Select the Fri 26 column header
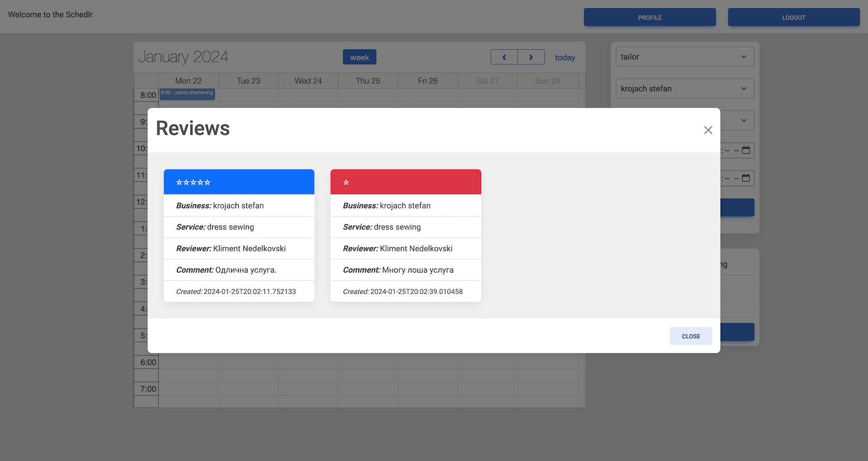 (x=428, y=81)
